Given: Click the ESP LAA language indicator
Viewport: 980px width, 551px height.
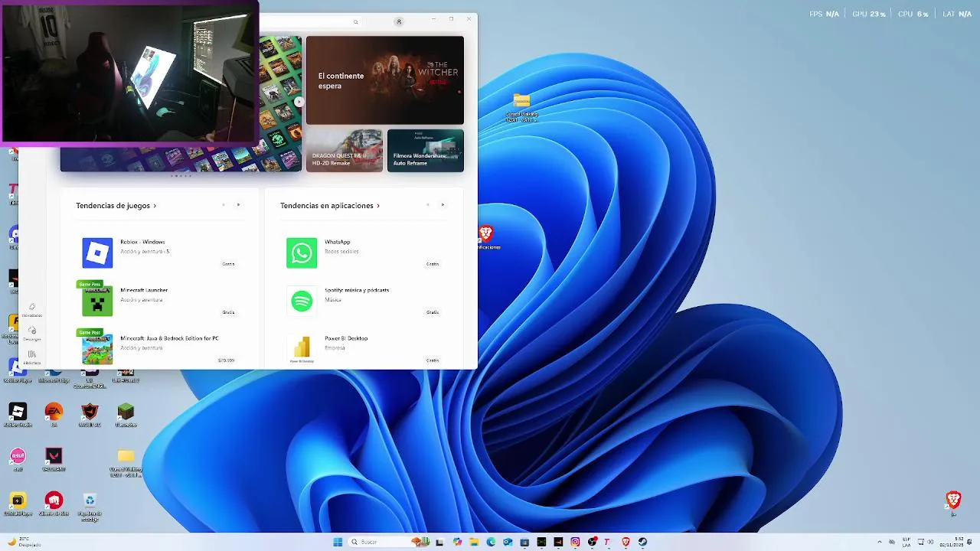Looking at the screenshot, I should pos(906,542).
